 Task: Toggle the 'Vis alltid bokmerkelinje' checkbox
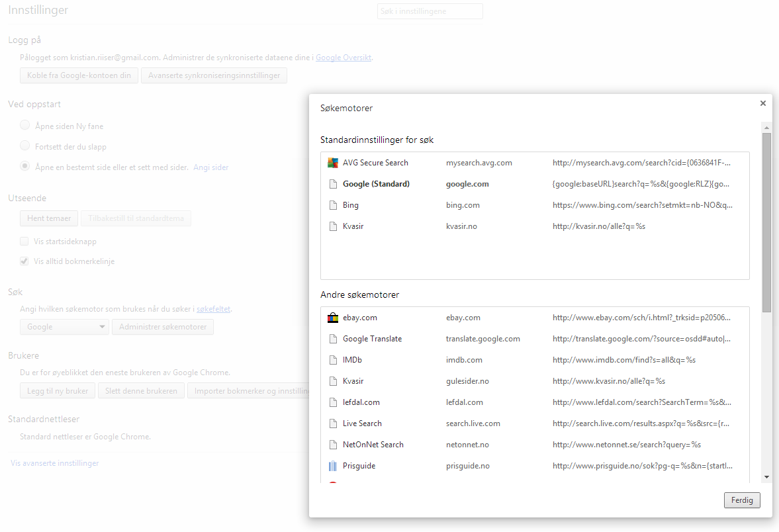24,261
